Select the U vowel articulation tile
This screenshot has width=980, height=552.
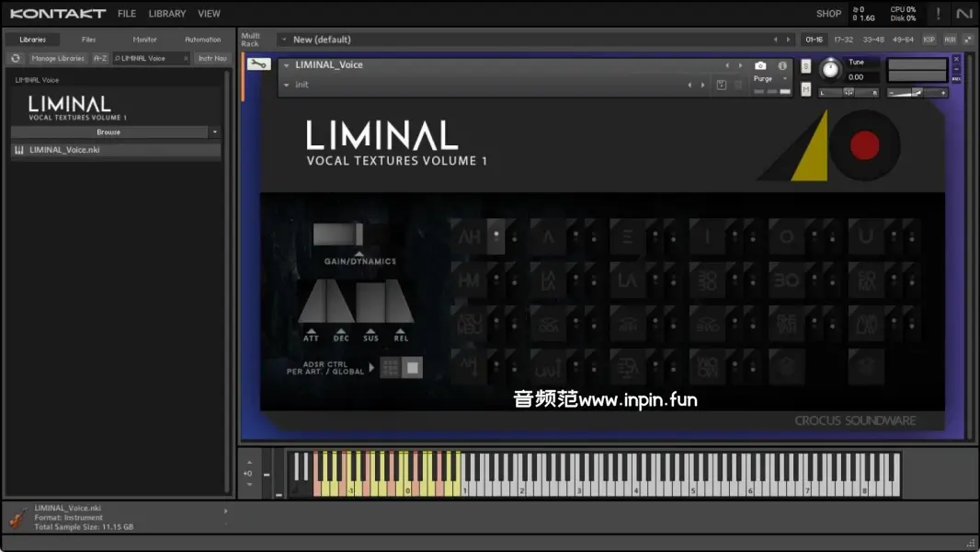pyautogui.click(x=866, y=236)
